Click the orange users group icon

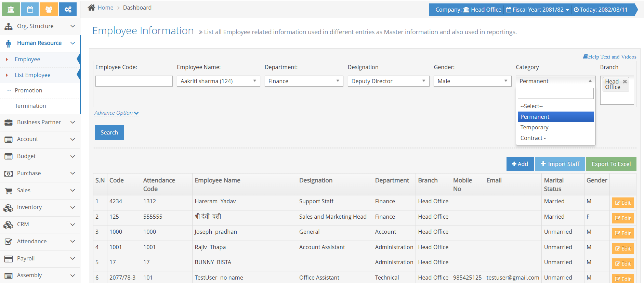tap(49, 9)
